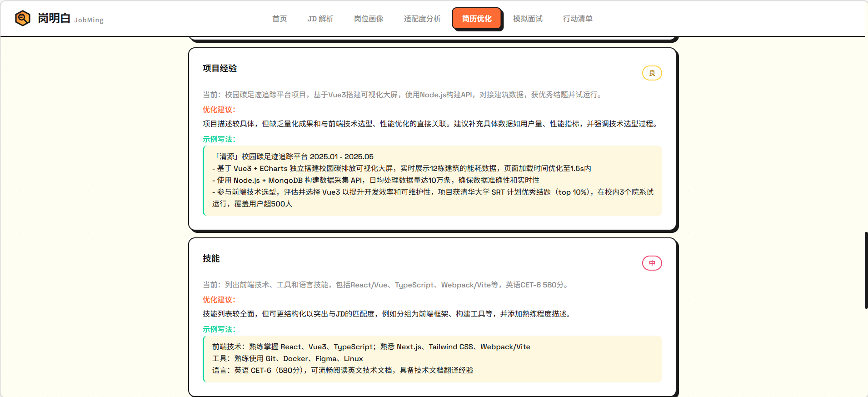Select the 项目经验 card heading
Image resolution: width=868 pixels, height=397 pixels.
coord(220,68)
